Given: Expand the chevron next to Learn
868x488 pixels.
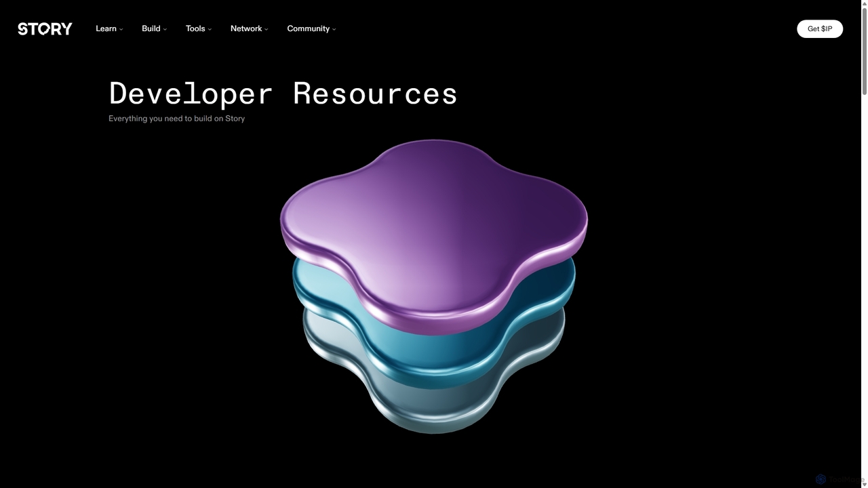Looking at the screenshot, I should [121, 29].
